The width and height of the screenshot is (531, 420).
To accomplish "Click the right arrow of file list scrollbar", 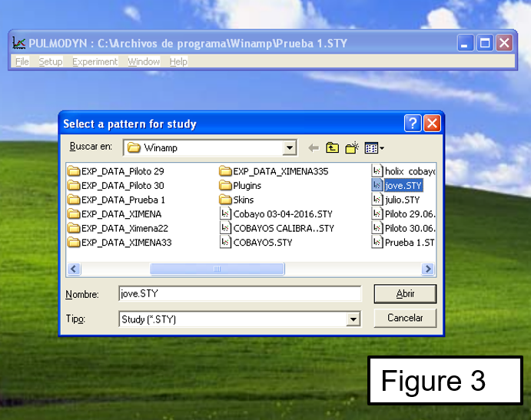I will [x=428, y=269].
